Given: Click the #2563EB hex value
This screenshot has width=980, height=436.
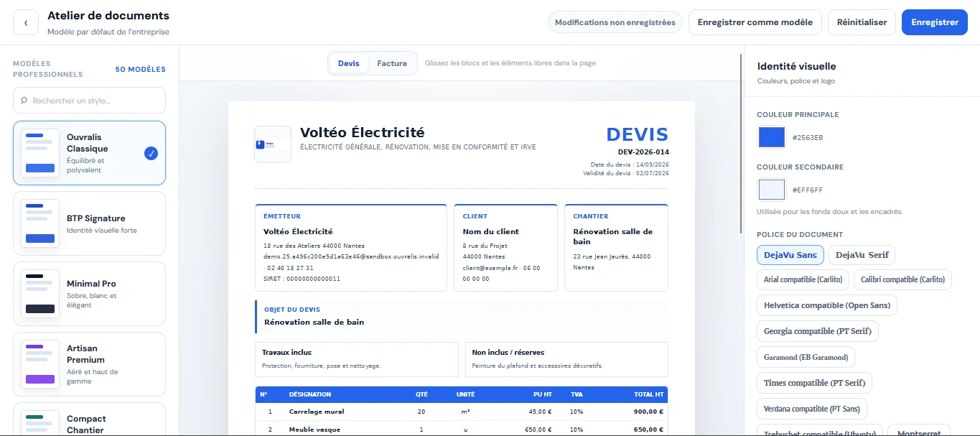Looking at the screenshot, I should (x=808, y=137).
